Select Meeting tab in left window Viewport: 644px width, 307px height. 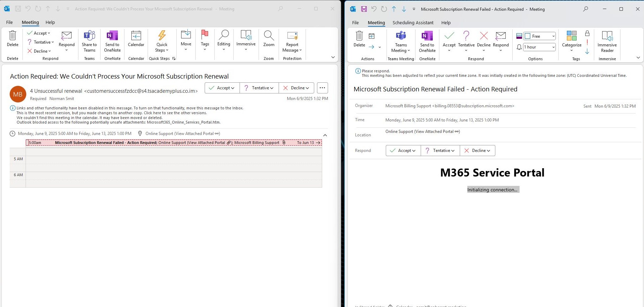click(30, 22)
